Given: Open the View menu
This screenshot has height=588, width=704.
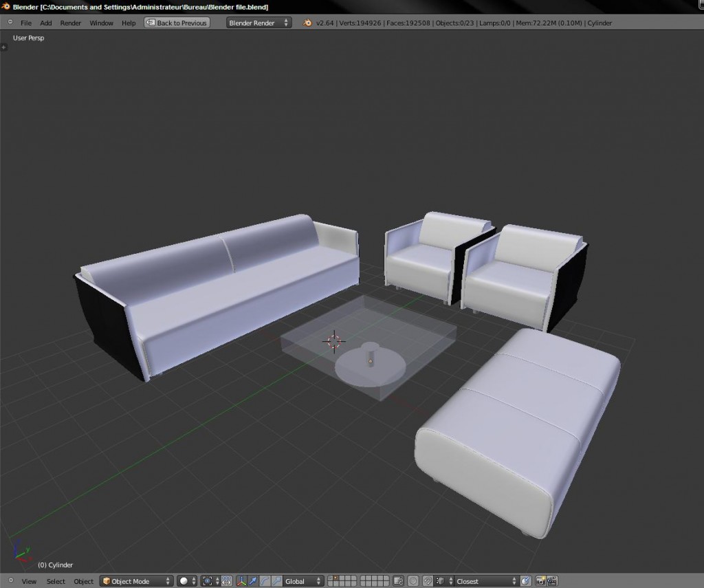Looking at the screenshot, I should coord(29,581).
